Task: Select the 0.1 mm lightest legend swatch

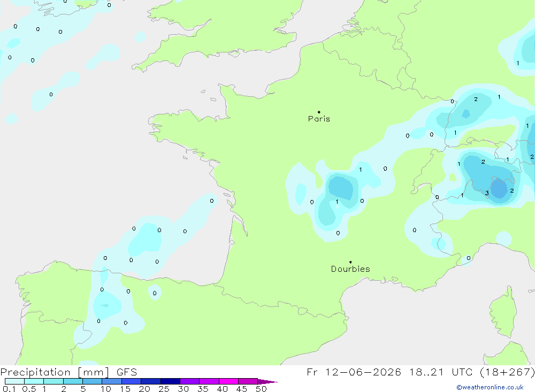Action: [x=14, y=381]
